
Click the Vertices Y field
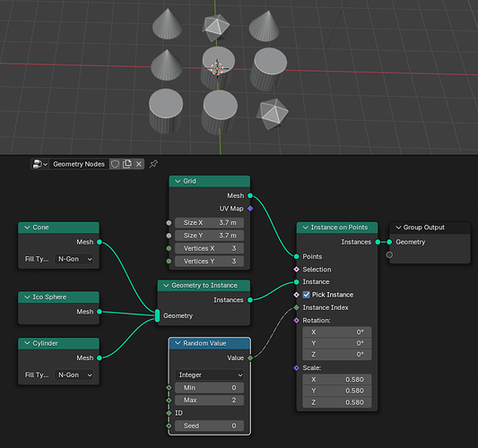(210, 261)
